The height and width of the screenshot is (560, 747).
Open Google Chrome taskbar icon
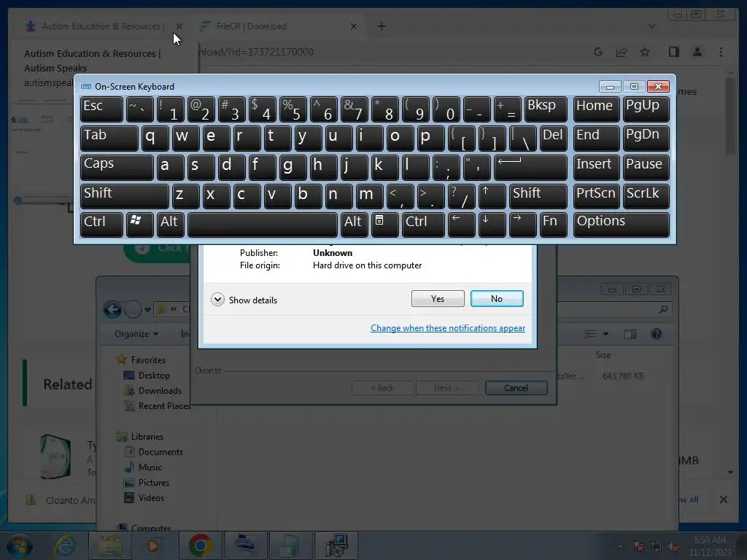click(200, 545)
